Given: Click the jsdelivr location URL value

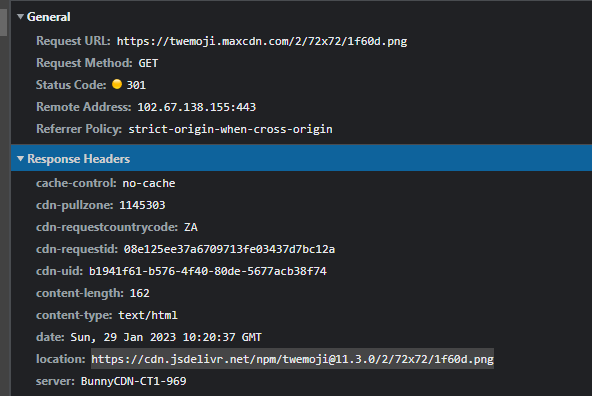Looking at the screenshot, I should tap(292, 359).
